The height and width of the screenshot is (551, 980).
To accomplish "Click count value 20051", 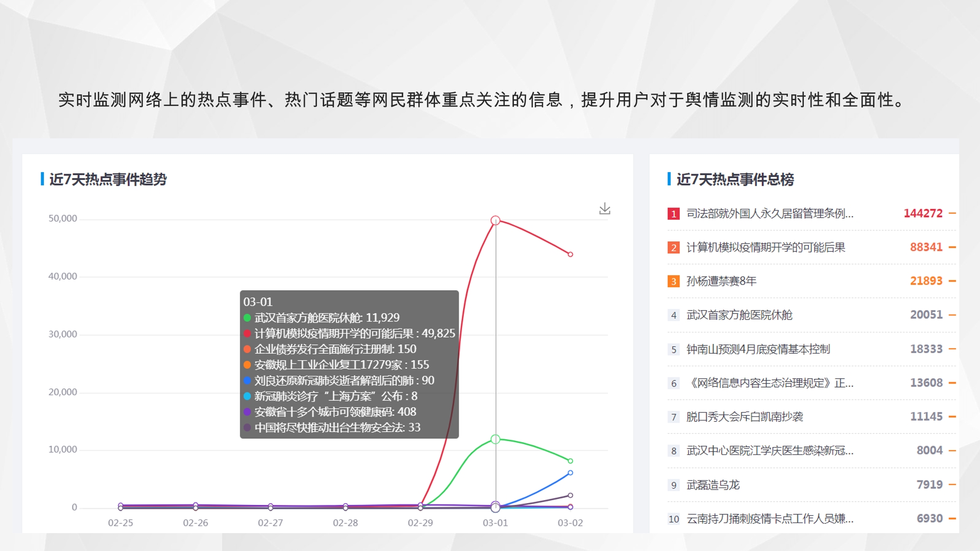I will [x=926, y=315].
